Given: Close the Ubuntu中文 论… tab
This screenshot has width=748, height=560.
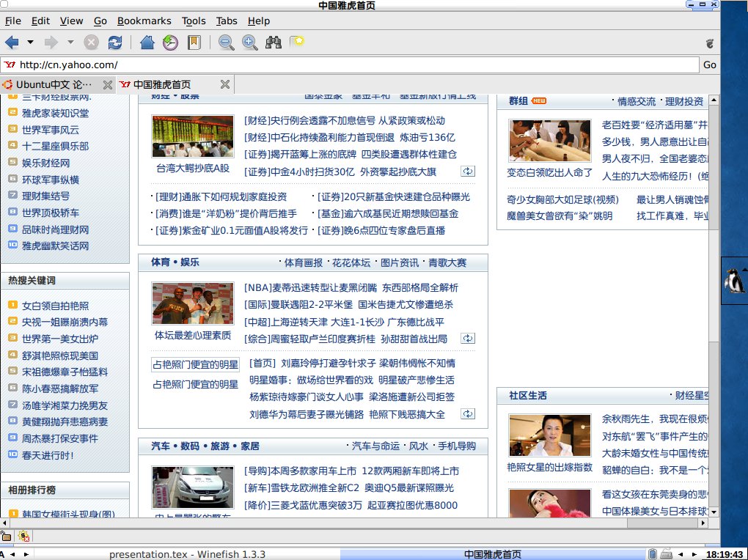Looking at the screenshot, I should [108, 85].
